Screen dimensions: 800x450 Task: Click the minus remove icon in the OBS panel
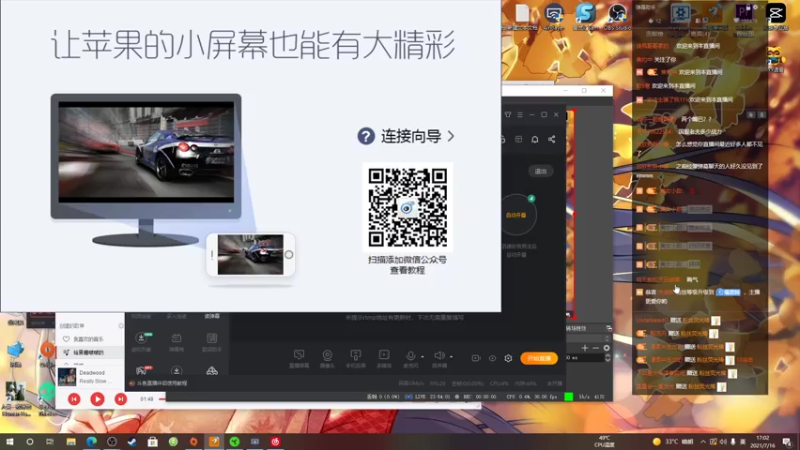[x=595, y=348]
